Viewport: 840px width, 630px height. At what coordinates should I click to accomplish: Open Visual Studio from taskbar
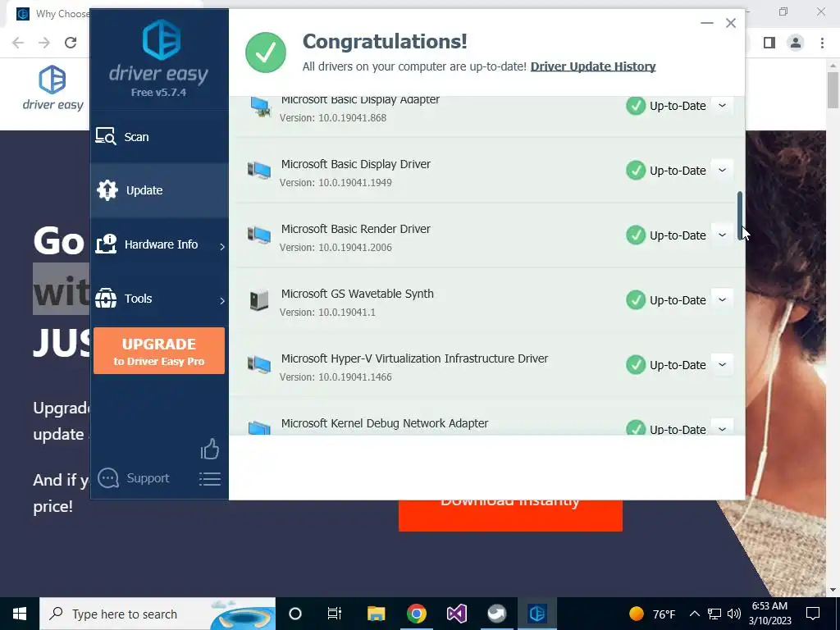point(456,614)
